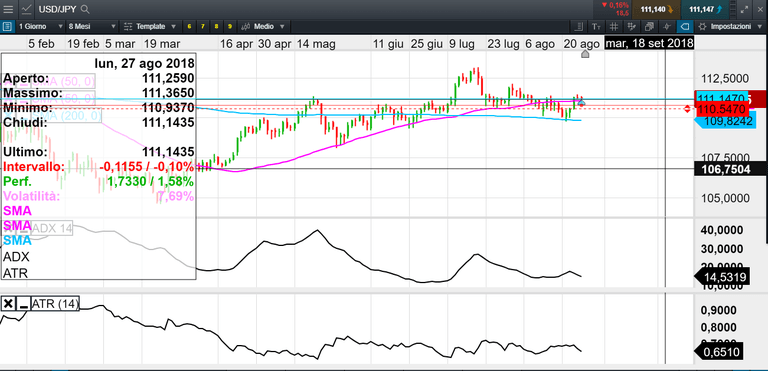Click the mar, 18 set 2018 date label
The width and height of the screenshot is (768, 371).
click(x=649, y=44)
